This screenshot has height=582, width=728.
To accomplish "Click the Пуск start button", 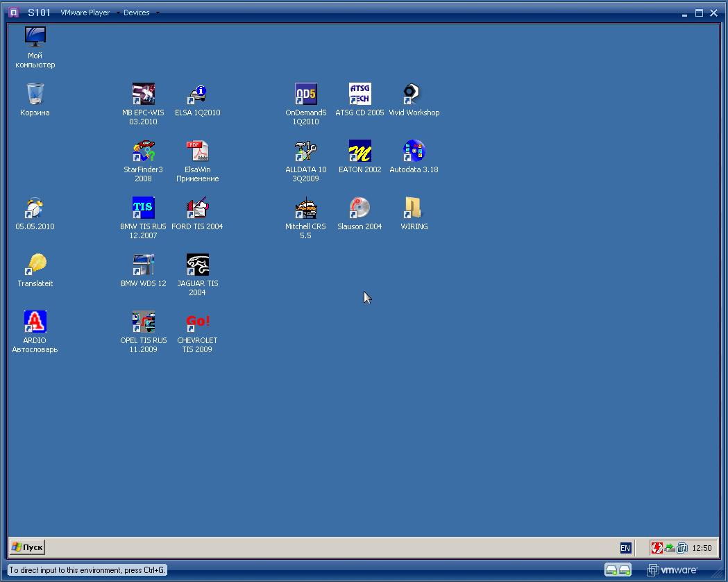I will (x=28, y=547).
